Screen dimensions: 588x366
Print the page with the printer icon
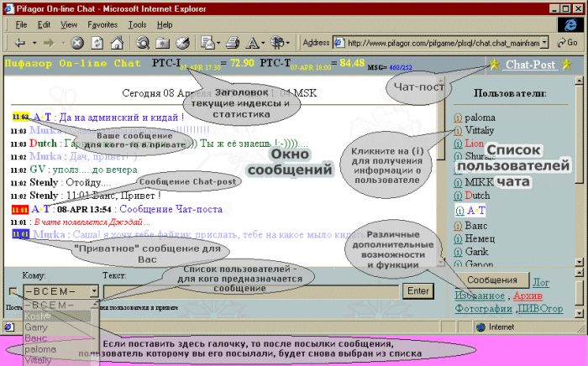pyautogui.click(x=233, y=43)
